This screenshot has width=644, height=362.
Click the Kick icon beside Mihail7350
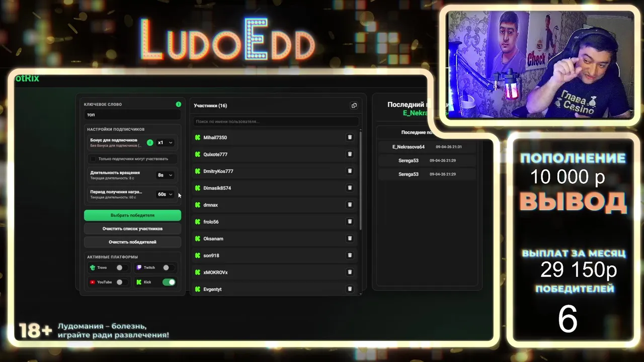198,137
